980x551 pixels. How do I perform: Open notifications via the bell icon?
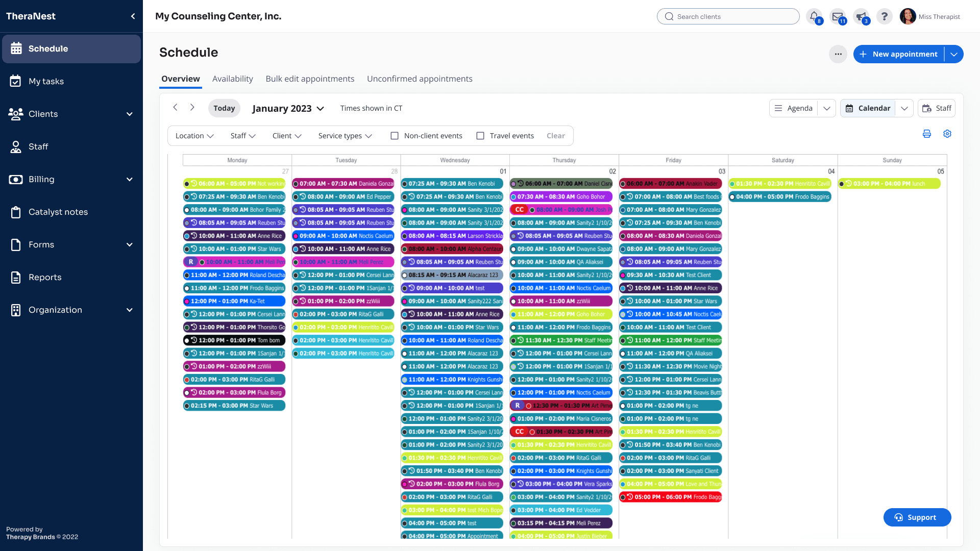point(814,16)
